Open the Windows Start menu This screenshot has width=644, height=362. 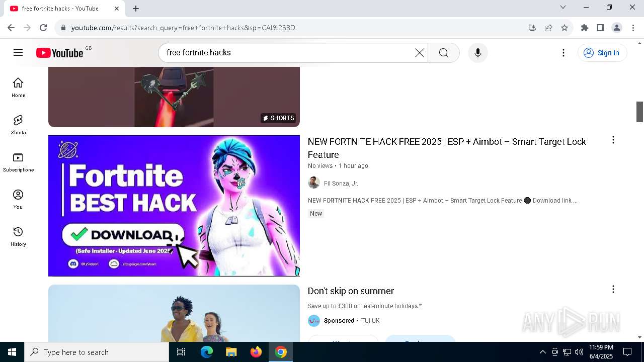click(x=12, y=352)
